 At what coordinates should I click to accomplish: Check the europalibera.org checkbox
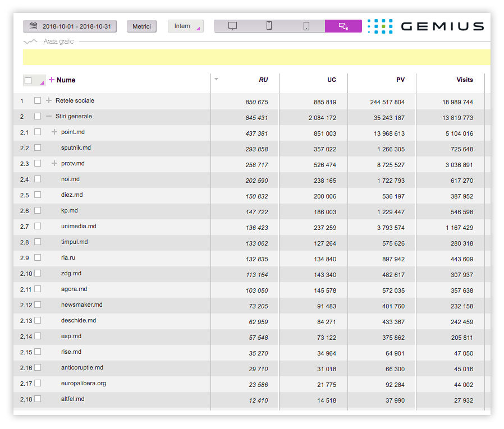38,384
